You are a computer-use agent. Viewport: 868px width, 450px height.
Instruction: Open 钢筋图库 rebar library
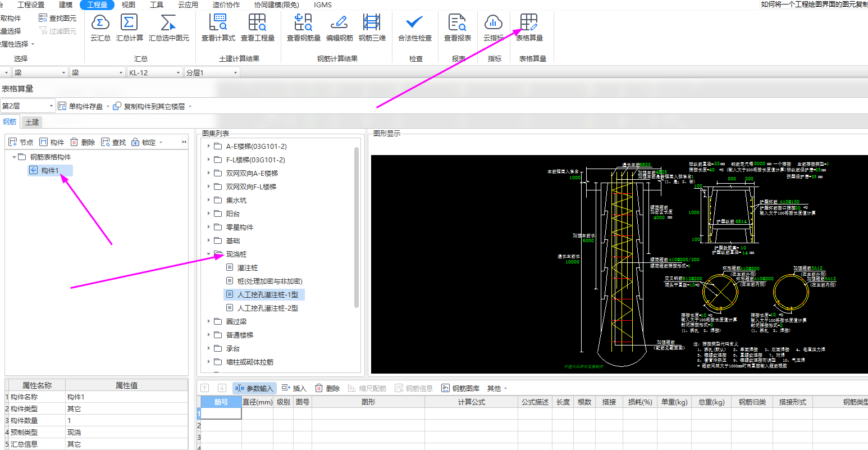pos(460,388)
